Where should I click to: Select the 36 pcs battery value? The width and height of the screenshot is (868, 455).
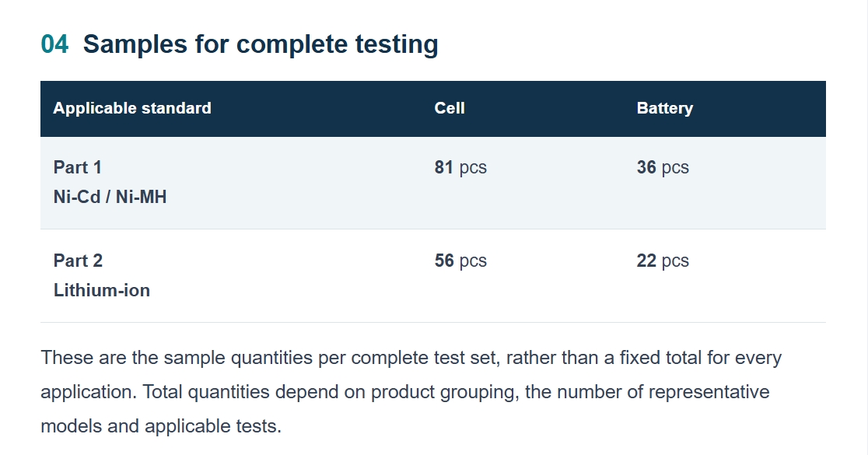[x=663, y=167]
